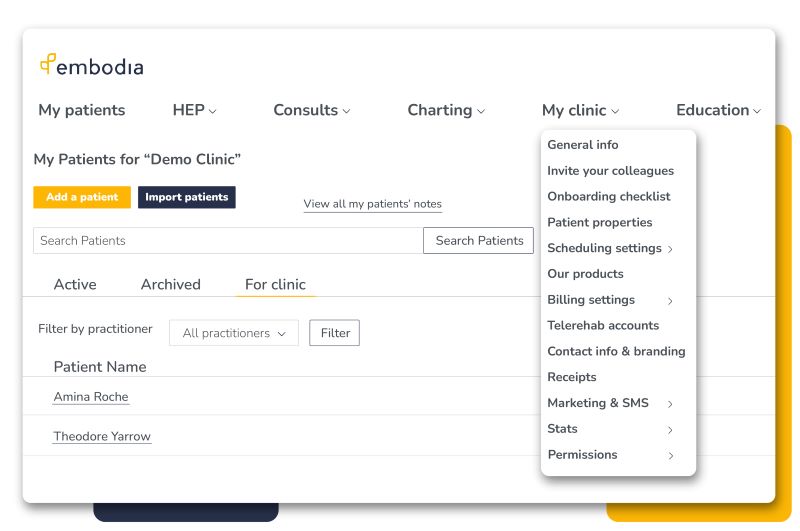Open the All practitioners dropdown
The height and width of the screenshot is (531, 800).
234,333
